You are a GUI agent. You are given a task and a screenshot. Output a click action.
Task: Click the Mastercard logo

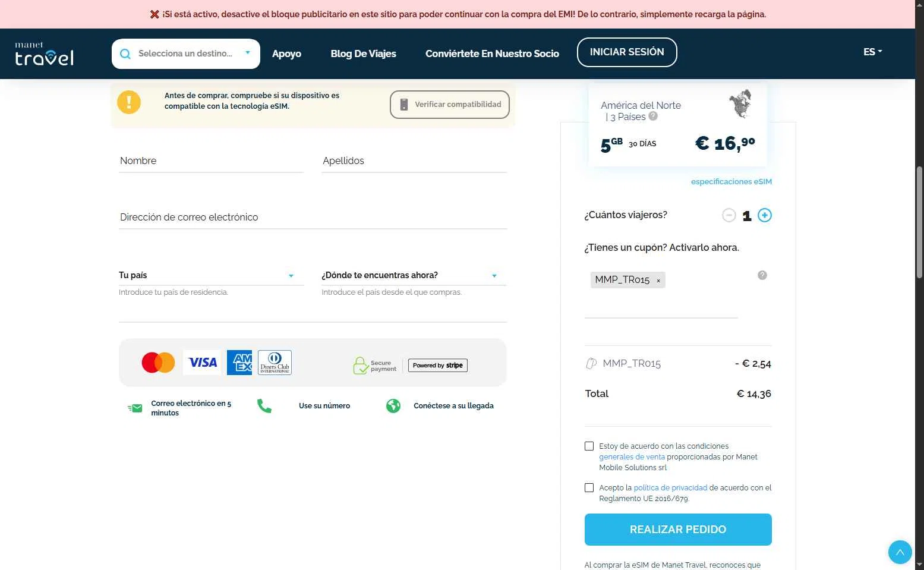point(158,363)
